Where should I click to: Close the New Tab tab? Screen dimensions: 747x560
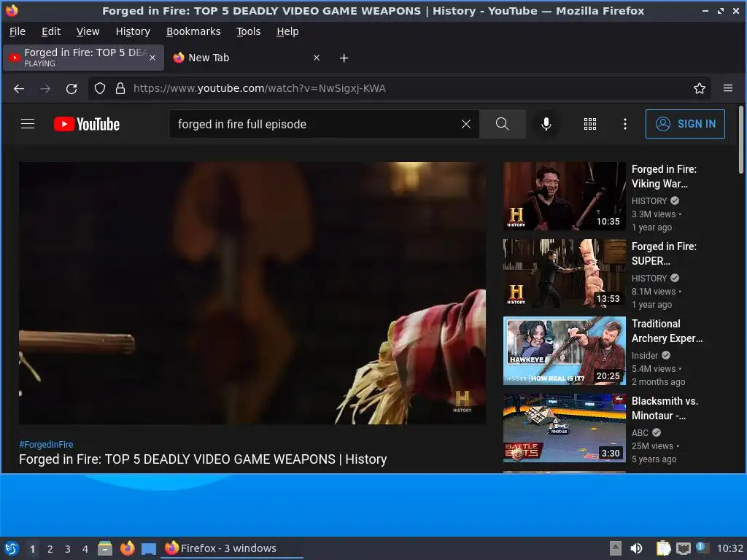coord(317,58)
